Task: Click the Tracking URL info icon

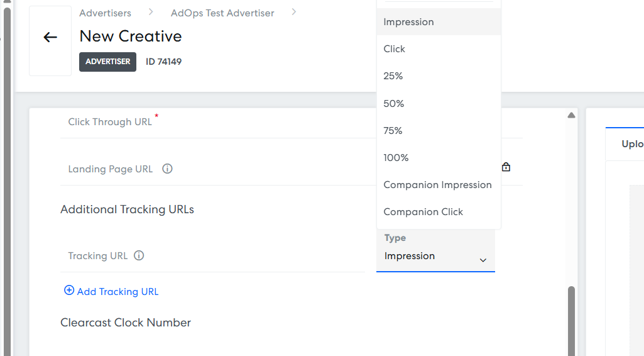Action: click(139, 255)
